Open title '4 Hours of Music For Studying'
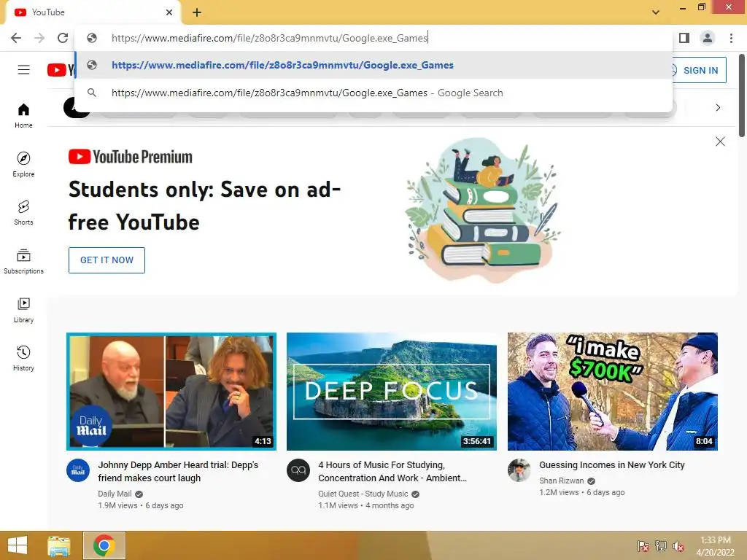Screen dimensions: 747x560 point(392,472)
